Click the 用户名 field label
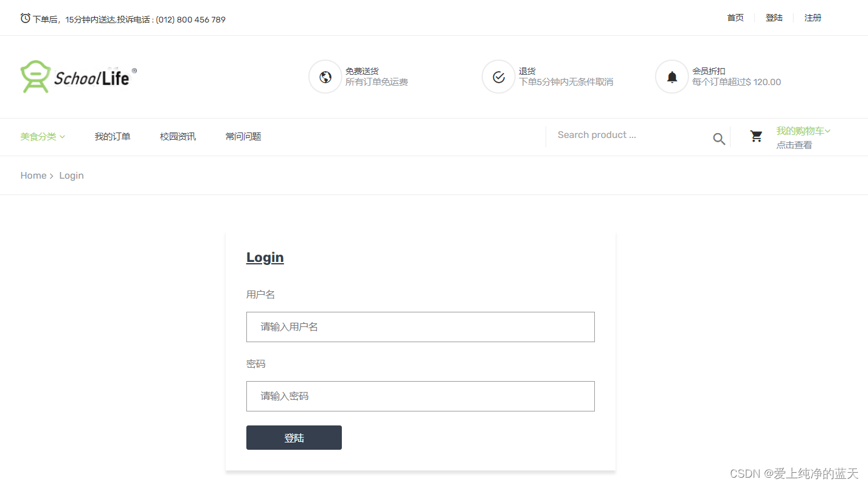868x485 pixels. pos(260,295)
